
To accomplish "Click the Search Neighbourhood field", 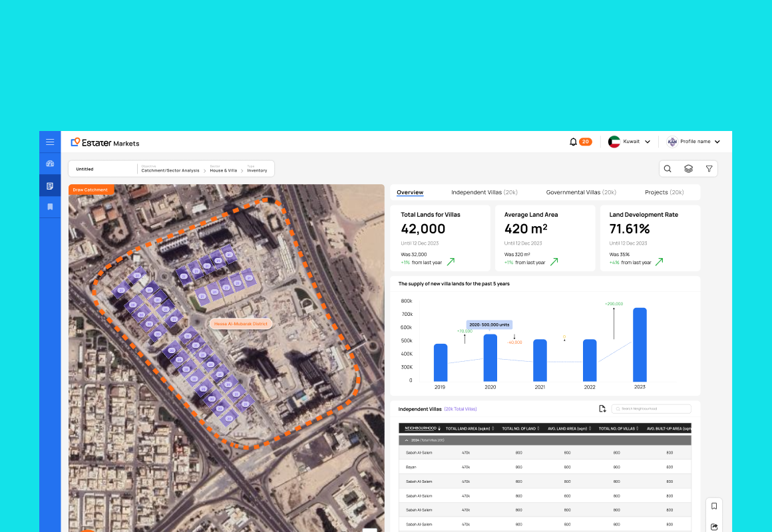I will pos(652,409).
